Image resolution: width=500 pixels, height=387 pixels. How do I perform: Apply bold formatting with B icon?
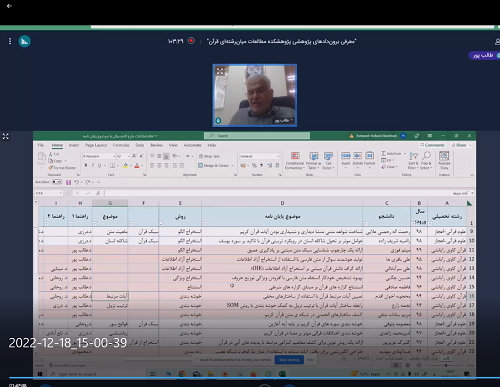(x=86, y=165)
